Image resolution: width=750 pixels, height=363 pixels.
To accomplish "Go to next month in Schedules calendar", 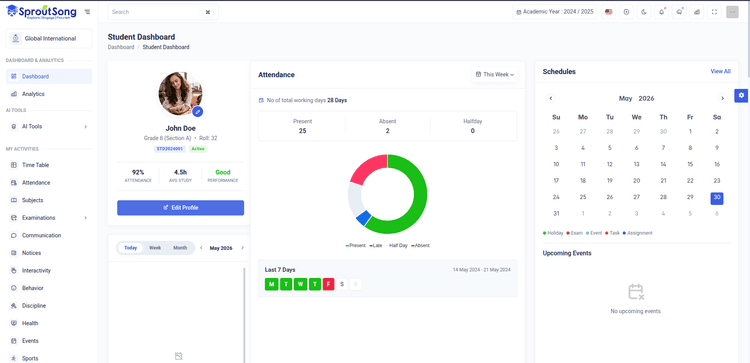I will [x=722, y=98].
